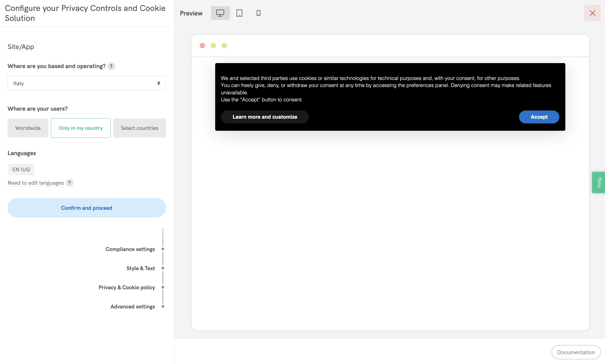
Task: Click Accept in the cookie banner preview
Action: 539,117
